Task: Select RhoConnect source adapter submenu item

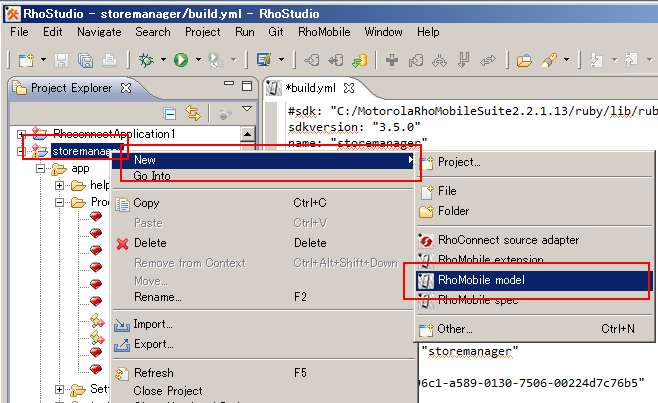Action: coord(535,240)
